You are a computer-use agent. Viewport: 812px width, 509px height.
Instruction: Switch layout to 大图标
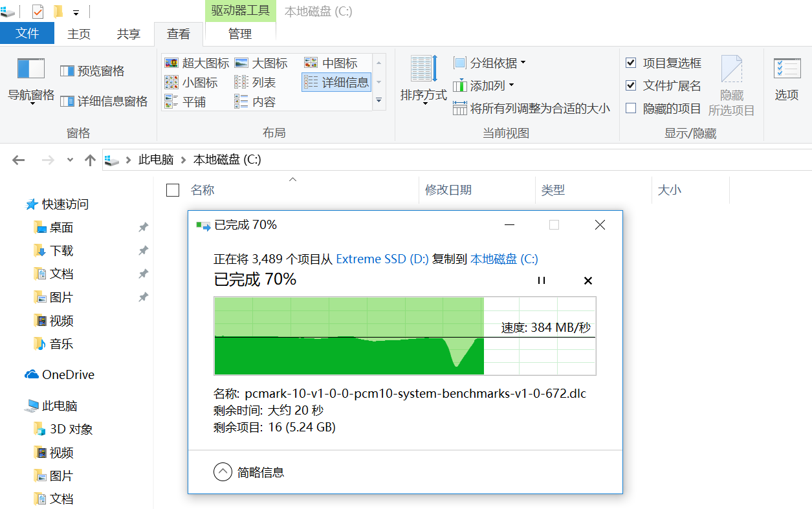[261, 63]
